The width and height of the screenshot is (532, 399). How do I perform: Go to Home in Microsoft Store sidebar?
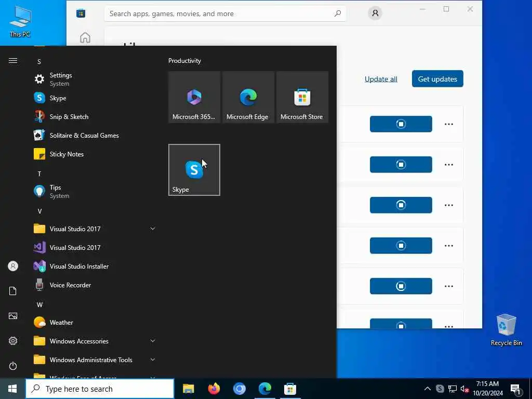(85, 37)
